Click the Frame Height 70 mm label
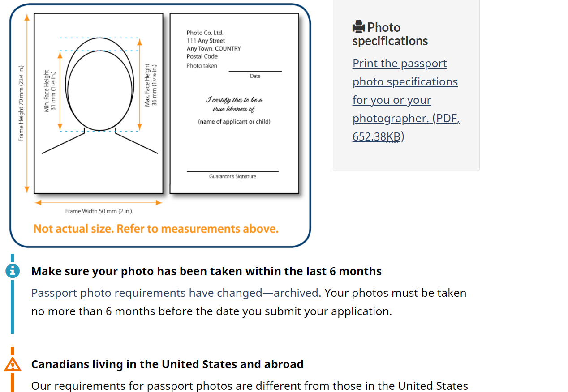 [x=21, y=103]
